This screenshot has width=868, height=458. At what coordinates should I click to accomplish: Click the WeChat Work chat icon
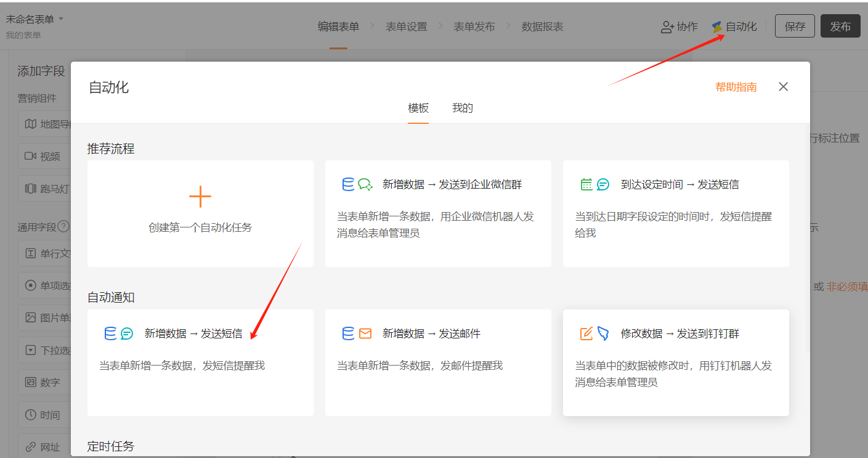point(365,184)
